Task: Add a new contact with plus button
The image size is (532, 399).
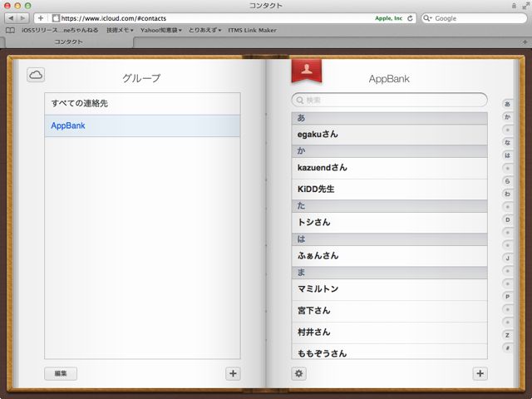Action: click(480, 373)
